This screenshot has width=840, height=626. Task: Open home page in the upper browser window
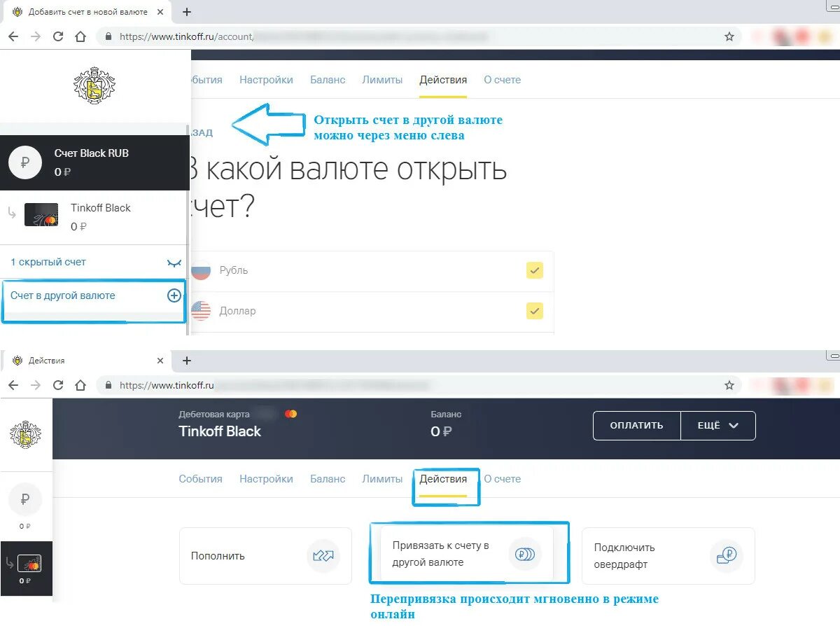[x=80, y=36]
